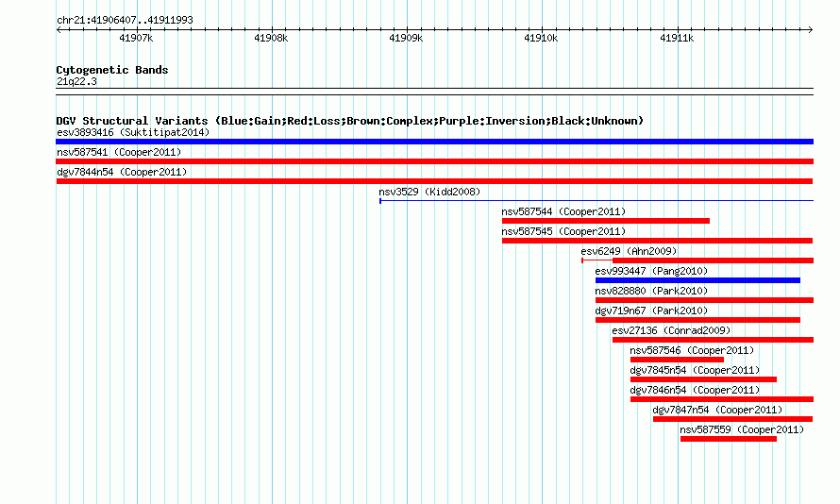Viewport: 840px width, 504px height.
Task: Click the blue esv3893416 gain bar
Action: tap(434, 142)
